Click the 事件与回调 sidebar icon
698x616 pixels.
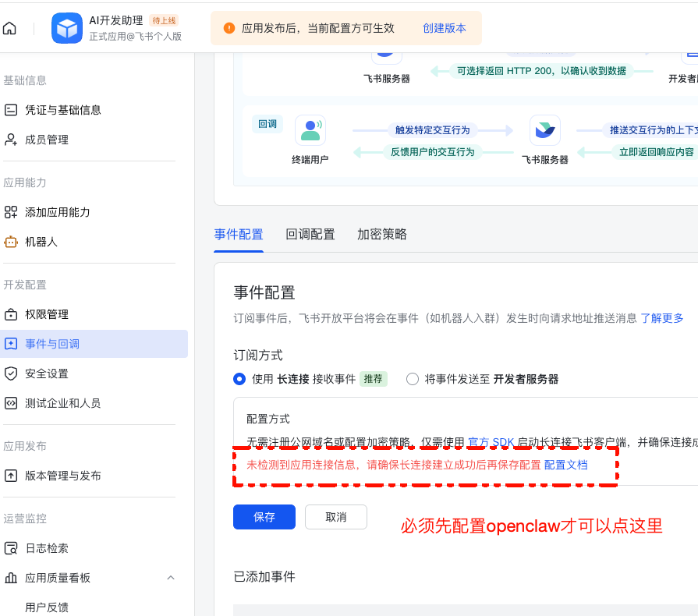tap(11, 344)
